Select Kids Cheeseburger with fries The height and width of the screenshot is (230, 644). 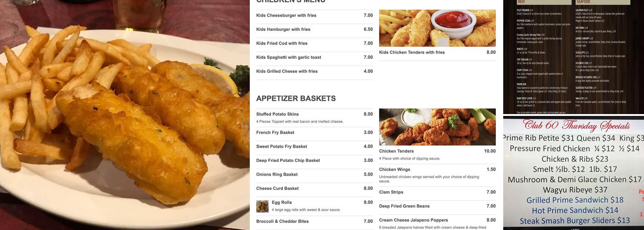pyautogui.click(x=315, y=15)
